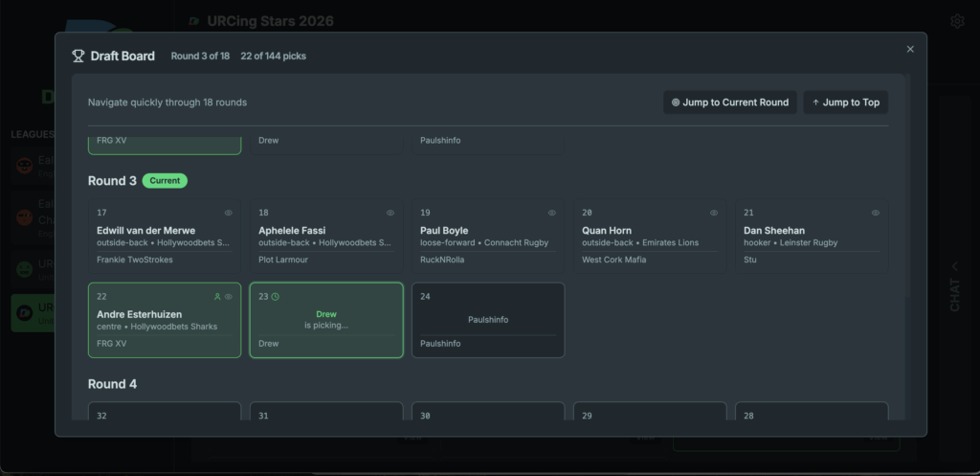Click the target icon in Jump to Current Round
The width and height of the screenshot is (980, 476).
click(x=676, y=102)
